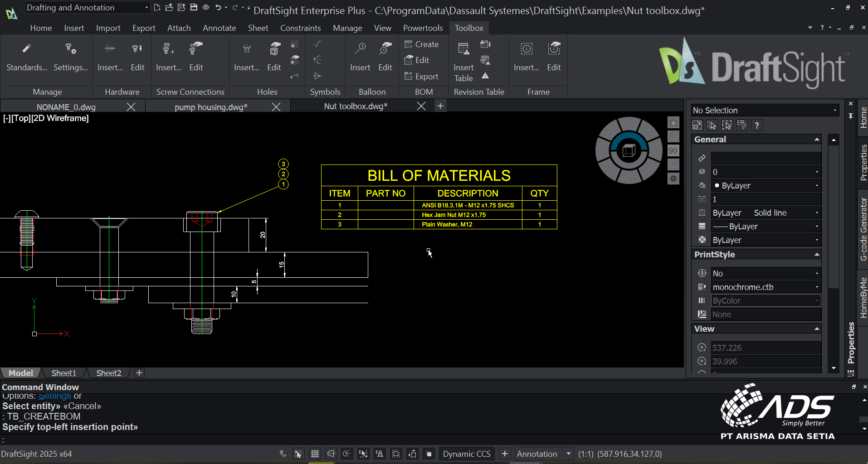Toggle Snap mode in status bar
This screenshot has height=464, width=868.
point(298,454)
